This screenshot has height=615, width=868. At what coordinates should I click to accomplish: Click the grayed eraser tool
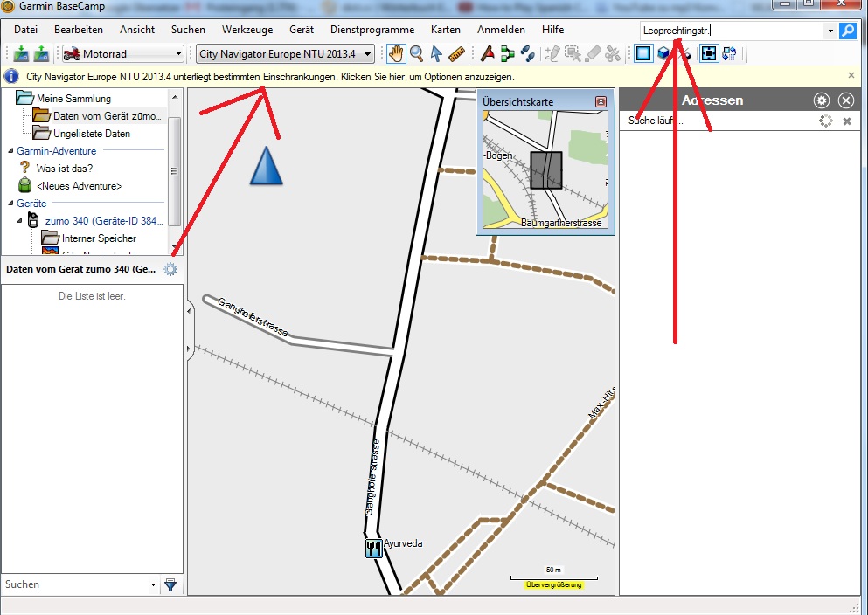(593, 53)
